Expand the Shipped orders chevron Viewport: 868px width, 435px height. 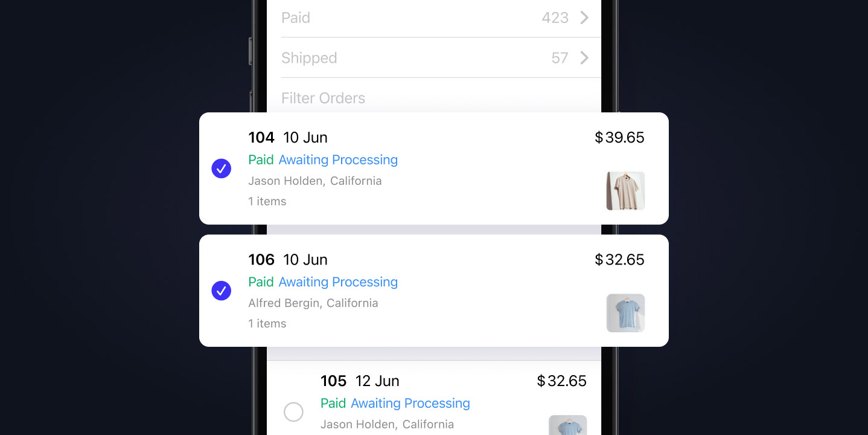pos(584,58)
